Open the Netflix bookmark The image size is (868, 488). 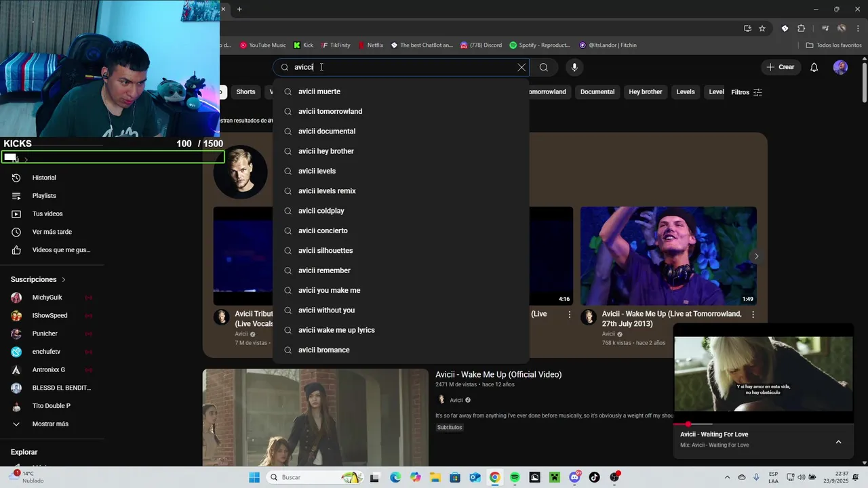pos(370,45)
